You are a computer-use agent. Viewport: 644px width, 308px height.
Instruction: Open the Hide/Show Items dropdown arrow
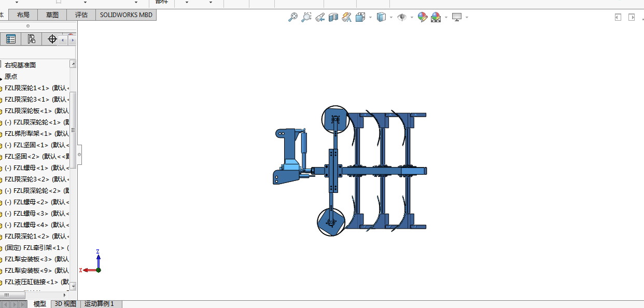point(412,17)
